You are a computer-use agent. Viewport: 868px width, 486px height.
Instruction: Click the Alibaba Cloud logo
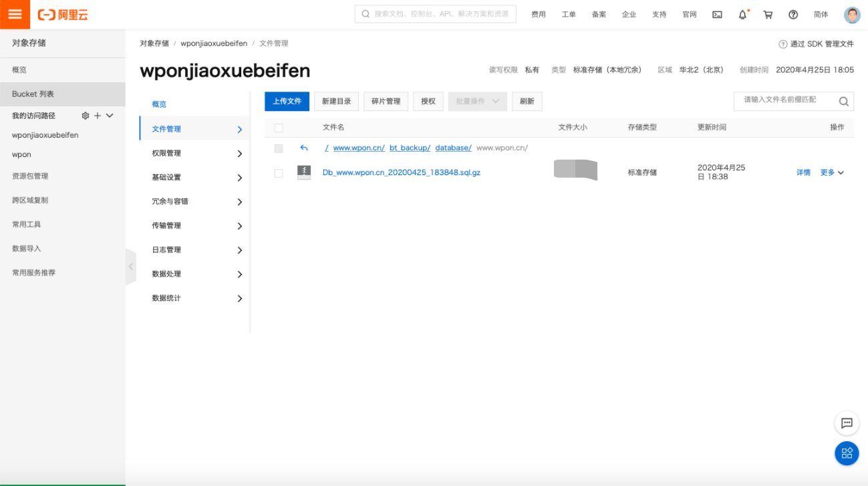[63, 15]
